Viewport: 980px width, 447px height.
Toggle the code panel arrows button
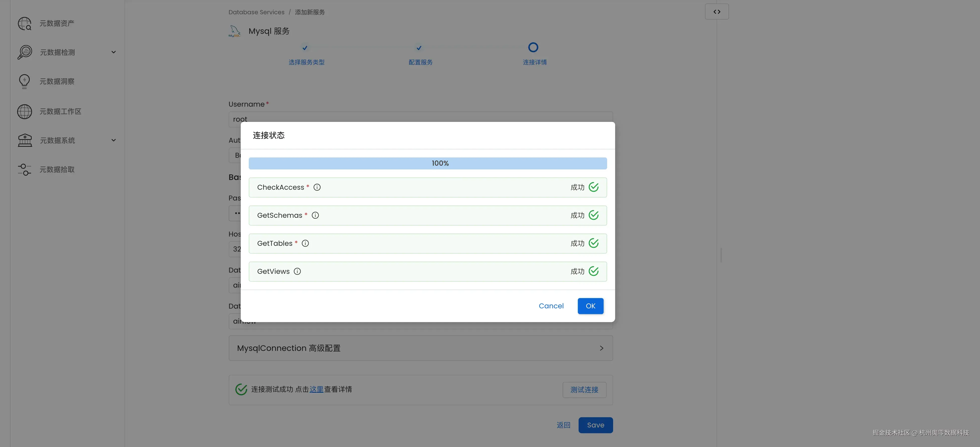[717, 12]
